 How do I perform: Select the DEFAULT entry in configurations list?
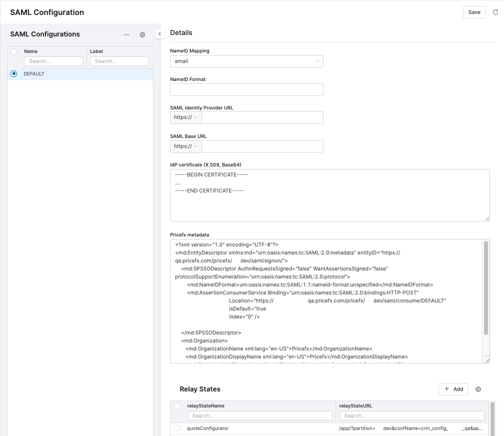(34, 73)
